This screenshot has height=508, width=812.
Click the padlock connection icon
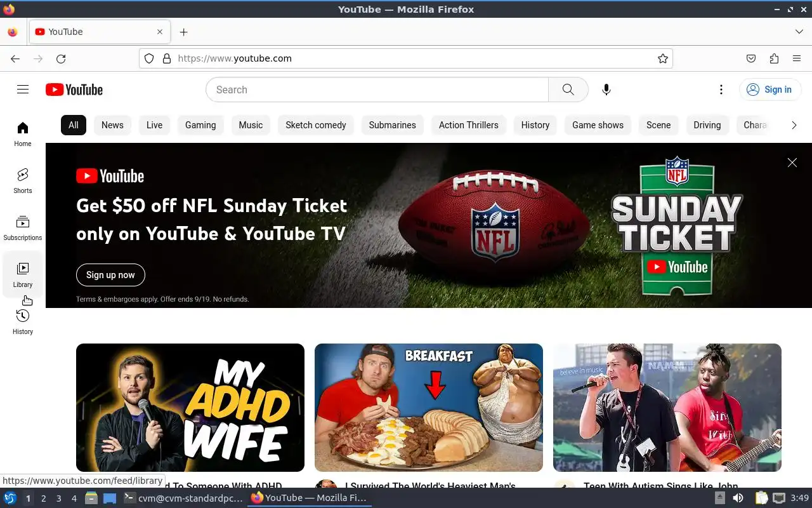(167, 58)
